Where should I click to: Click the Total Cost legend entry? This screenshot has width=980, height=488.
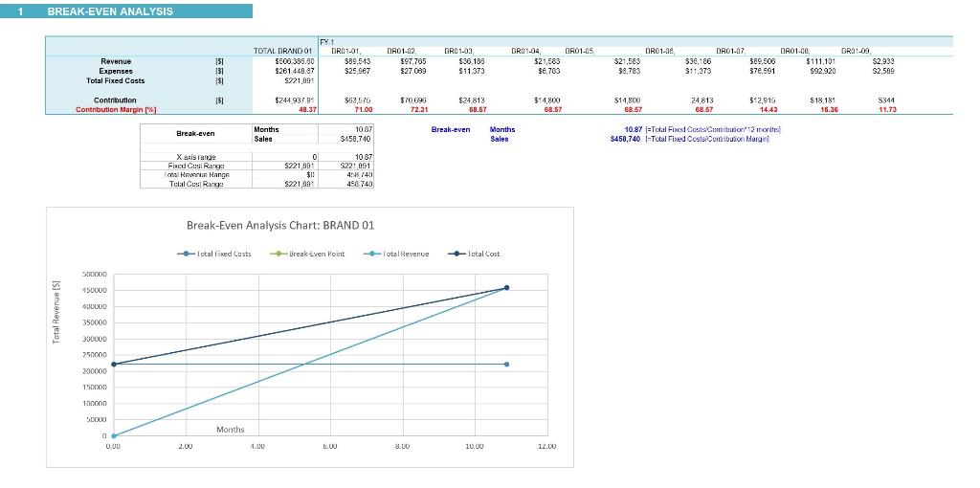(x=475, y=254)
